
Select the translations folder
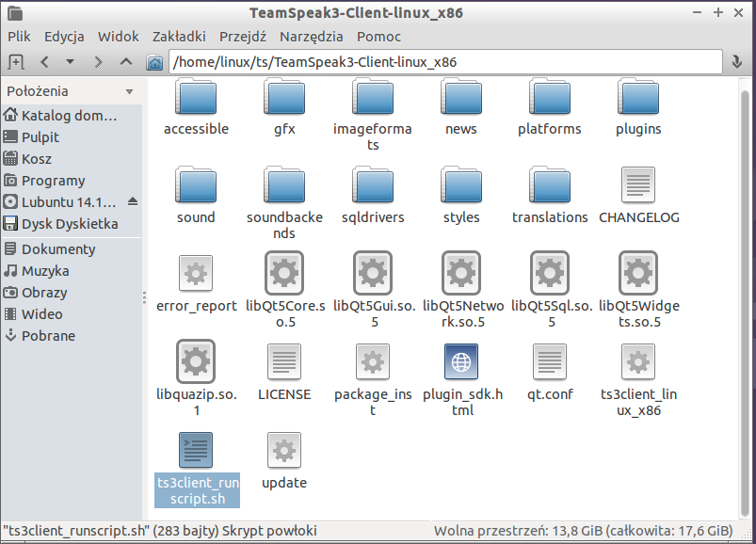(x=550, y=195)
